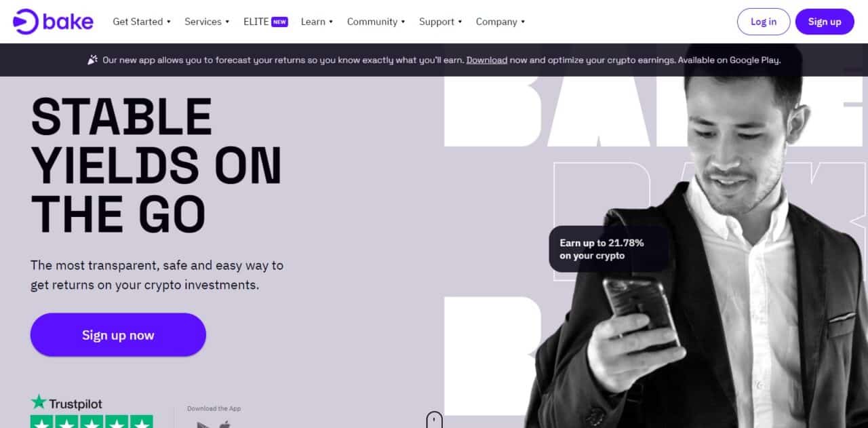Click the Google Play store icon
Image resolution: width=868 pixels, height=428 pixels.
tap(203, 425)
